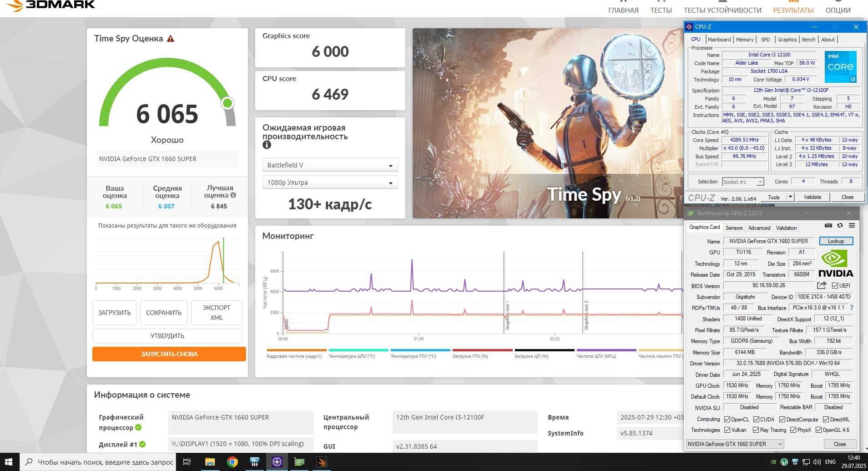
Task: Click CPU-Z purple icon on taskbar
Action: click(x=277, y=462)
